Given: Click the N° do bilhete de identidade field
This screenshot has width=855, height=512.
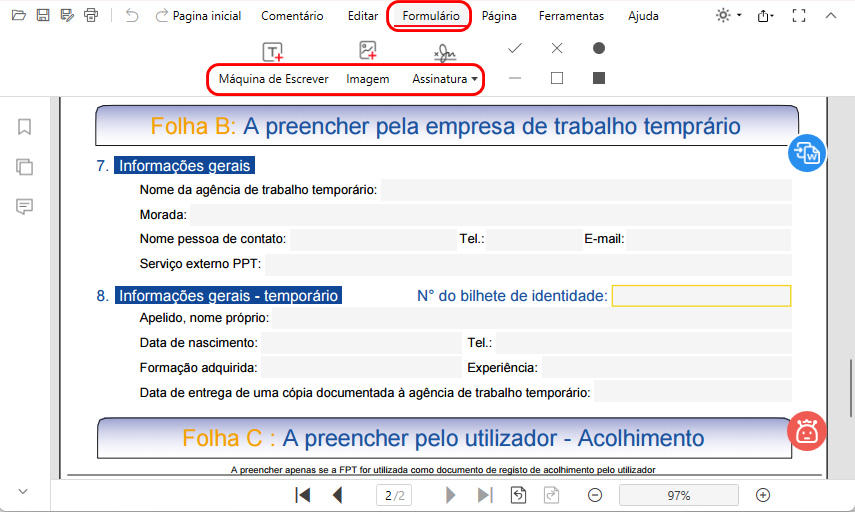Looking at the screenshot, I should (701, 296).
